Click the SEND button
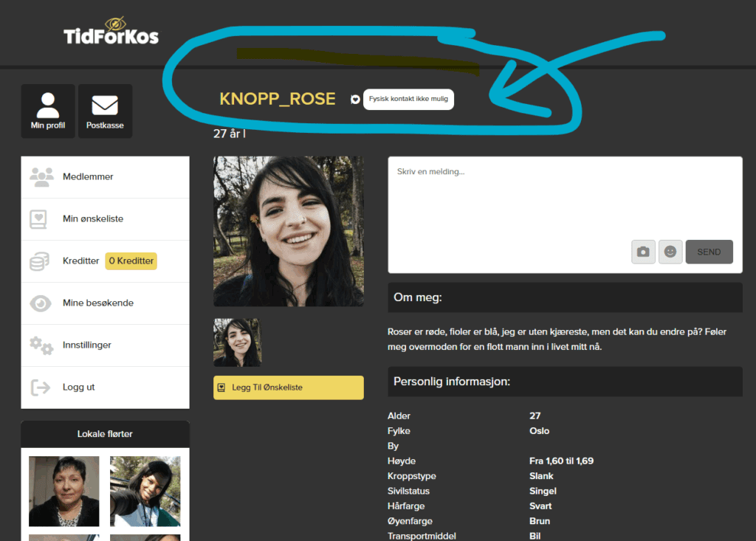This screenshot has width=756, height=541. pos(709,252)
